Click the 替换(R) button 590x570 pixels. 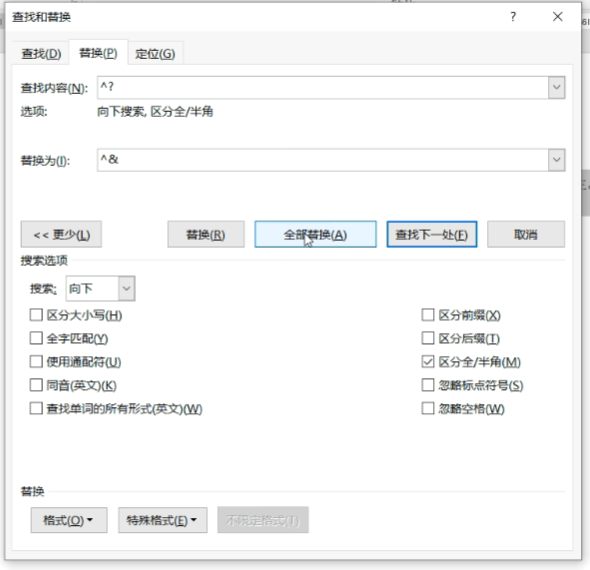pos(206,234)
